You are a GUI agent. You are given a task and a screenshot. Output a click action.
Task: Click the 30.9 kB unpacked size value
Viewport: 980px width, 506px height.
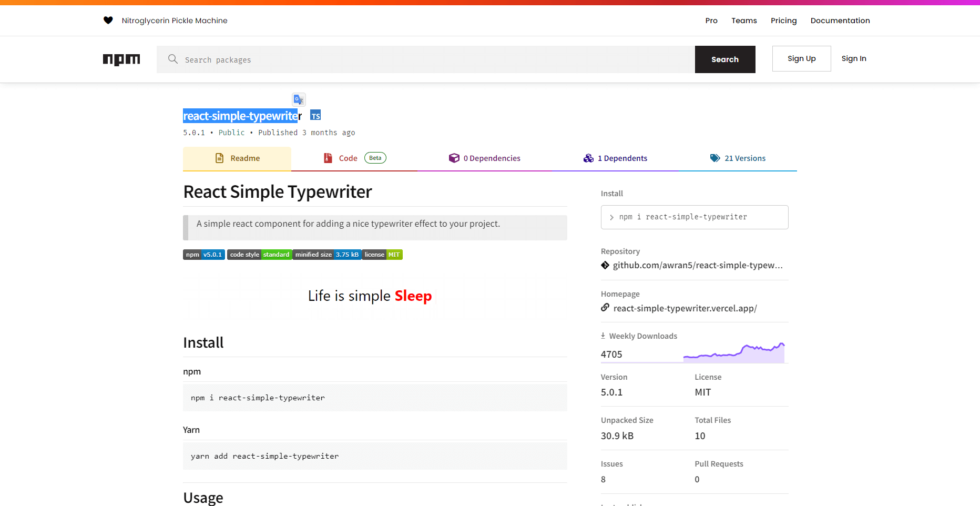tap(617, 436)
